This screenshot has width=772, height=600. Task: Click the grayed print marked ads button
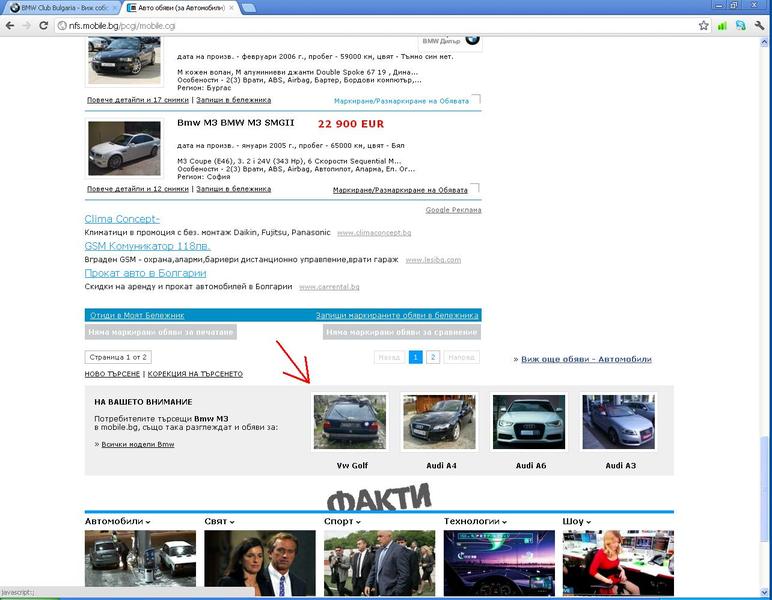click(x=161, y=332)
